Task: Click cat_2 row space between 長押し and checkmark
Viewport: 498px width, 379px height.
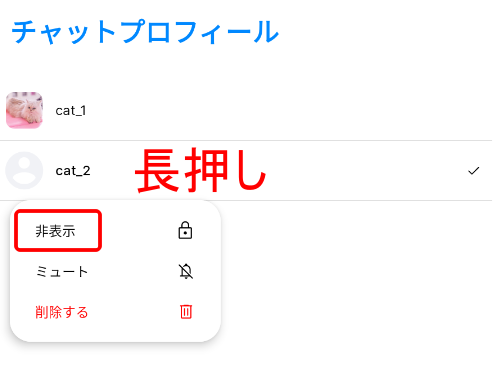Action: 367,171
